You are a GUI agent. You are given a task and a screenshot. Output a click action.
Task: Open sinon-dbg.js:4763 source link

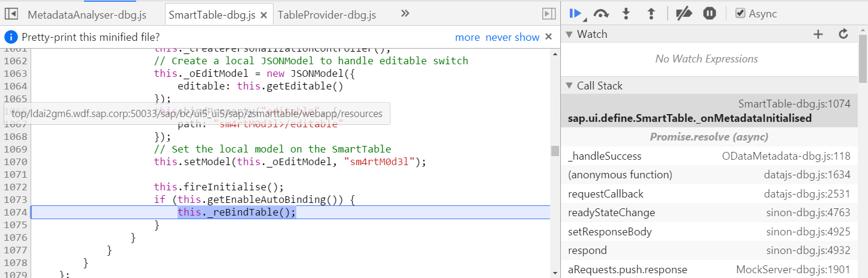pyautogui.click(x=809, y=213)
